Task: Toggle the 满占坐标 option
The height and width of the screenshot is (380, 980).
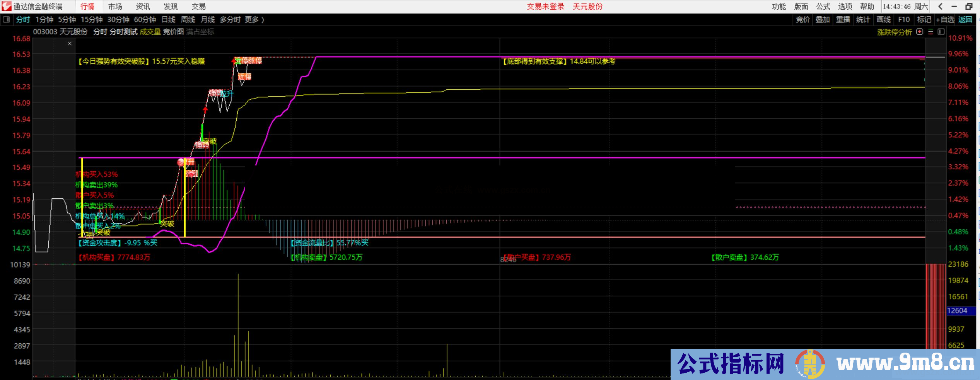Action: click(200, 32)
